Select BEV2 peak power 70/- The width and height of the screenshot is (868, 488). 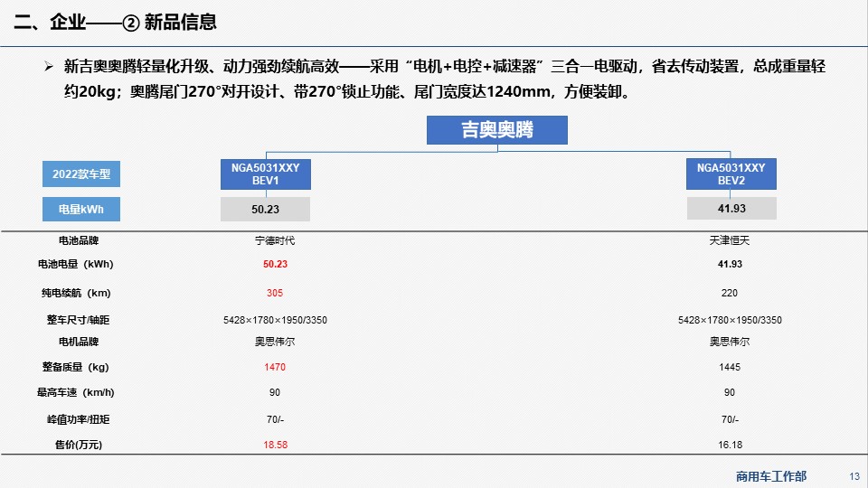[x=730, y=420]
